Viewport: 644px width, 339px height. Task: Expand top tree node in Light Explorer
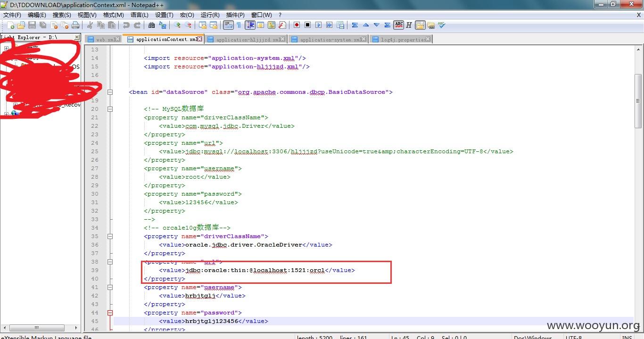(6, 48)
